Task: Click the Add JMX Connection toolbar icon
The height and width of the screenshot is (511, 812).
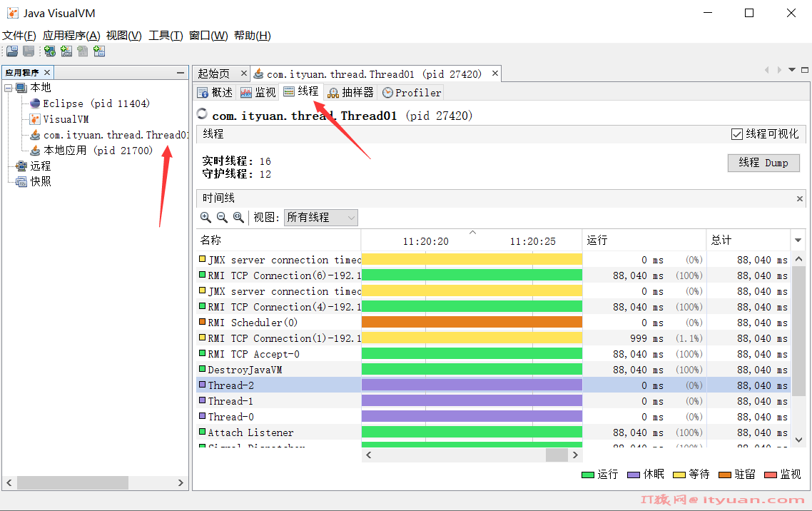Action: coord(66,51)
